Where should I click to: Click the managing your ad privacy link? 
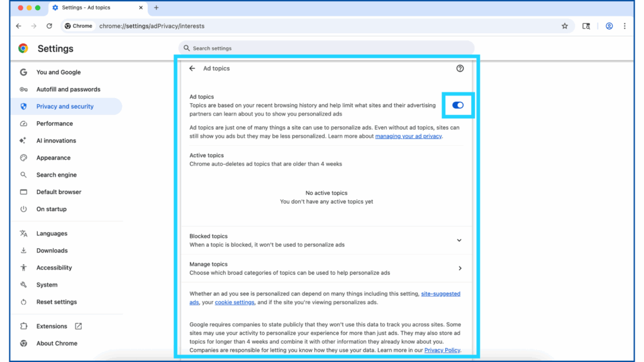coord(408,136)
